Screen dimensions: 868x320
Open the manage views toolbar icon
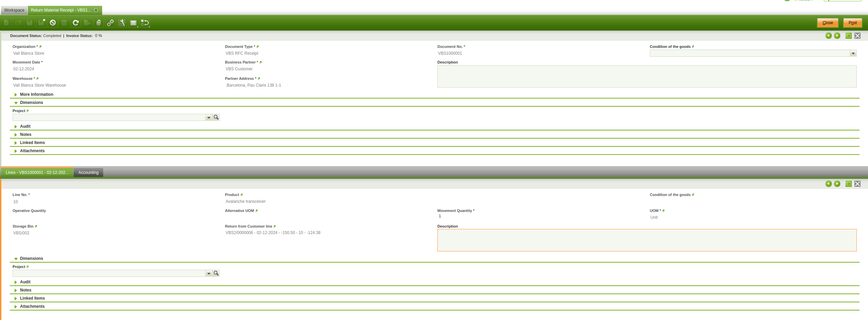click(x=133, y=23)
